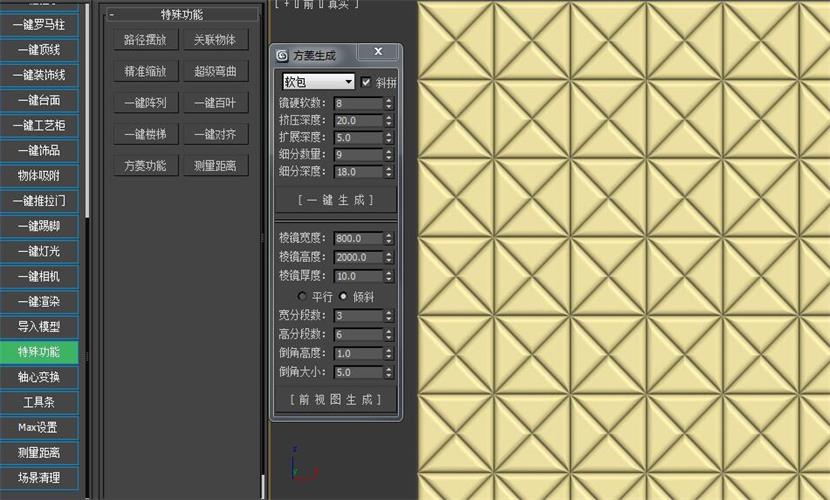The height and width of the screenshot is (500, 830).
Task: Adjust the 扩展深度 spinner arrows
Action: coord(389,138)
